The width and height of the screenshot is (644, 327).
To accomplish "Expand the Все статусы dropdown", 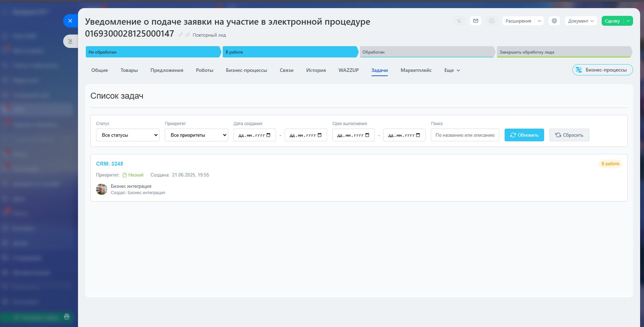I will click(x=128, y=135).
